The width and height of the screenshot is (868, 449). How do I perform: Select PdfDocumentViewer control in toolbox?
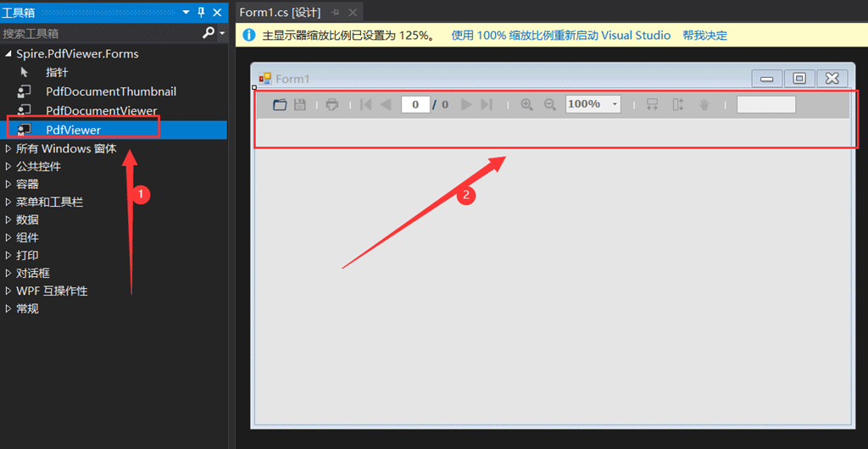coord(101,111)
